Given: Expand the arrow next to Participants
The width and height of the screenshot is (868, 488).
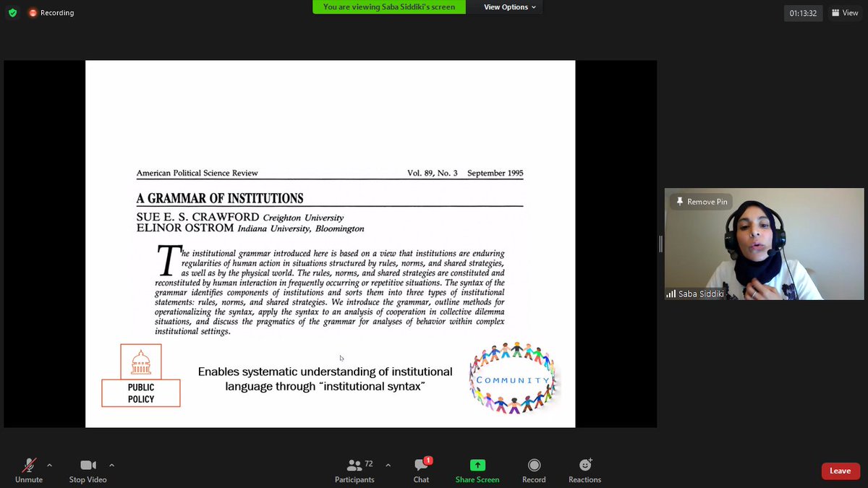Looking at the screenshot, I should 388,465.
